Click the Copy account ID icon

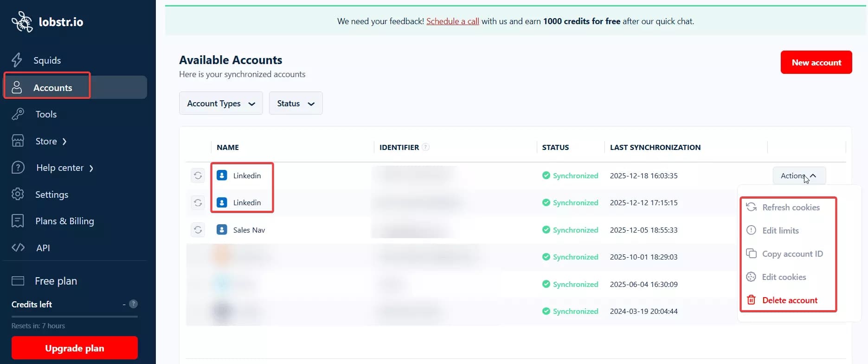tap(752, 253)
